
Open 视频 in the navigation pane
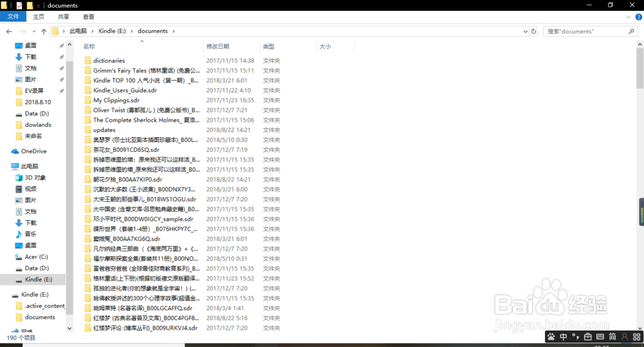[x=30, y=189]
